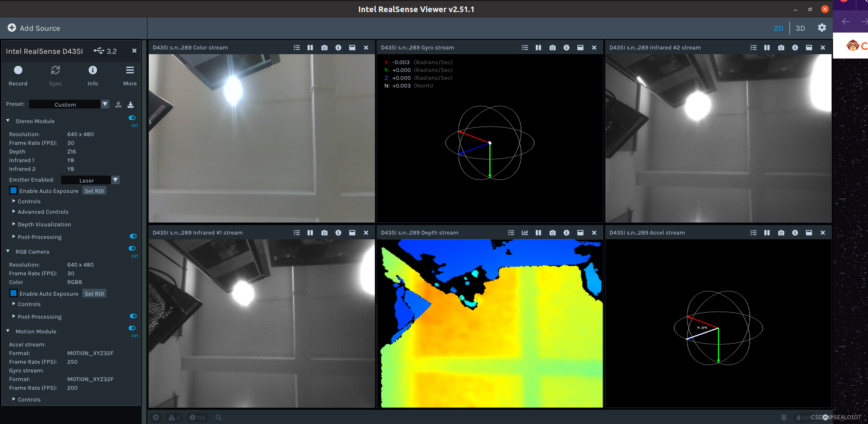The width and height of the screenshot is (868, 424).
Task: Minimize the Accel stream panel
Action: (x=809, y=233)
